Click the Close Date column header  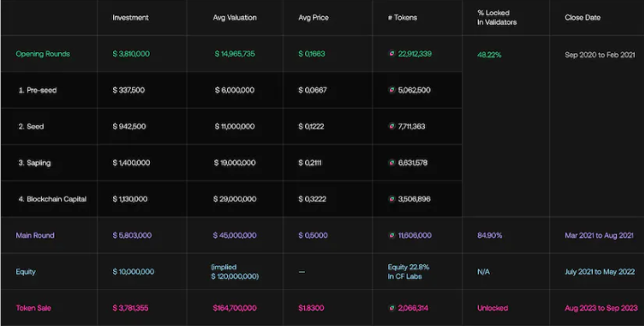click(582, 18)
